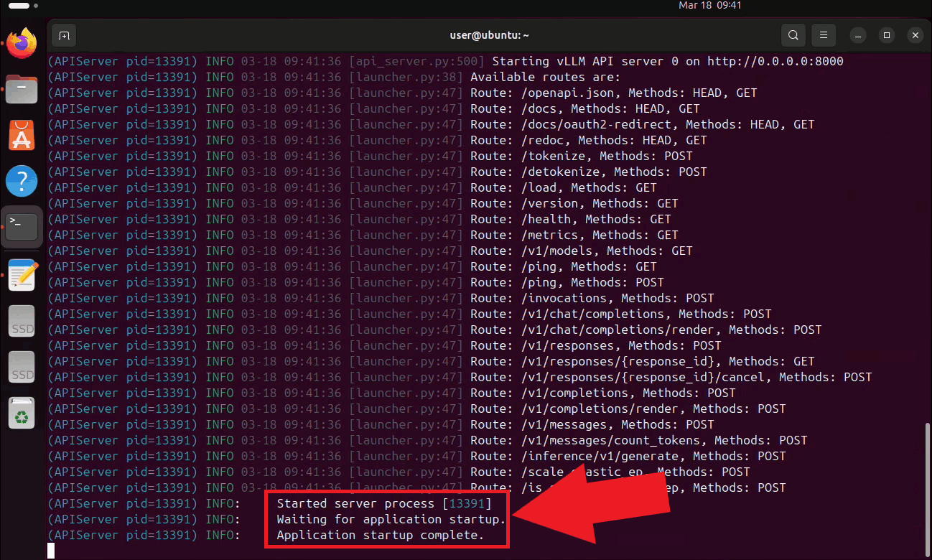Viewport: 932px width, 560px height.
Task: Open the Trash from the dock
Action: [21, 413]
